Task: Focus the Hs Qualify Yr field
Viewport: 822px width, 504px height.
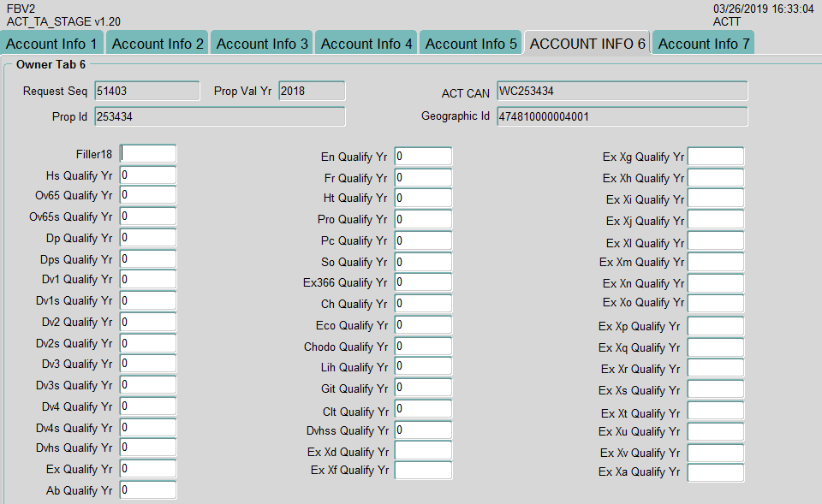Action: (148, 175)
